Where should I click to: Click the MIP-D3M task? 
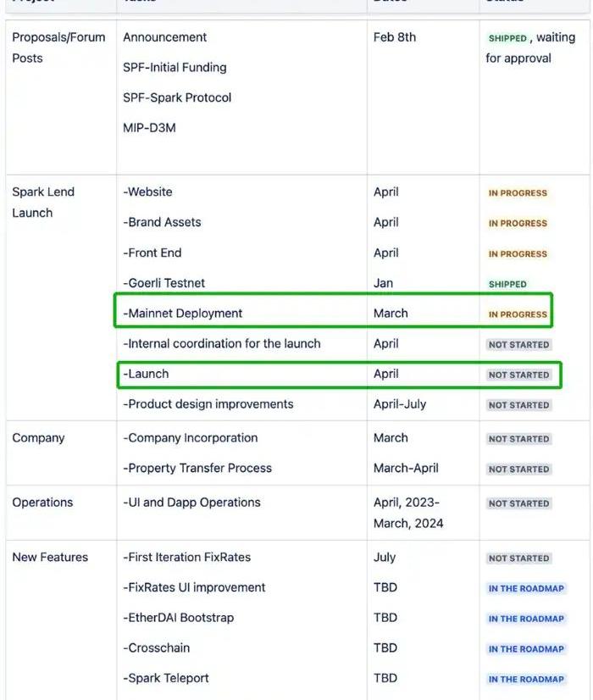[149, 128]
